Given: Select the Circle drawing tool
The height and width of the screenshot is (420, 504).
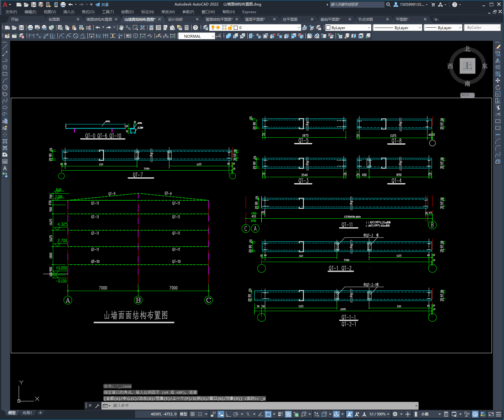Looking at the screenshot, I should pos(5,87).
